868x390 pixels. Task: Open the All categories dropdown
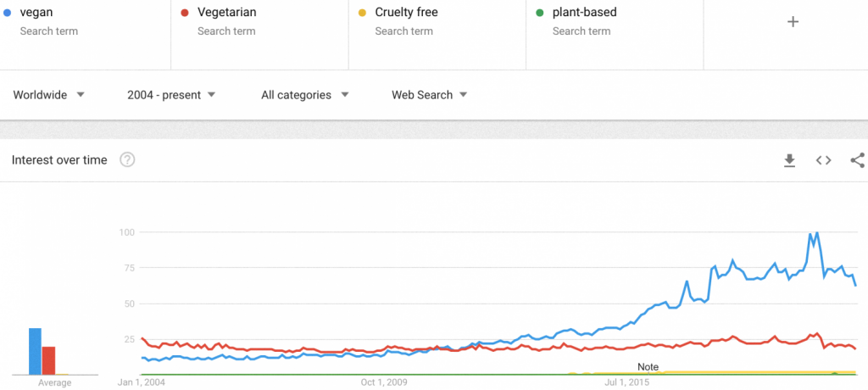click(305, 95)
